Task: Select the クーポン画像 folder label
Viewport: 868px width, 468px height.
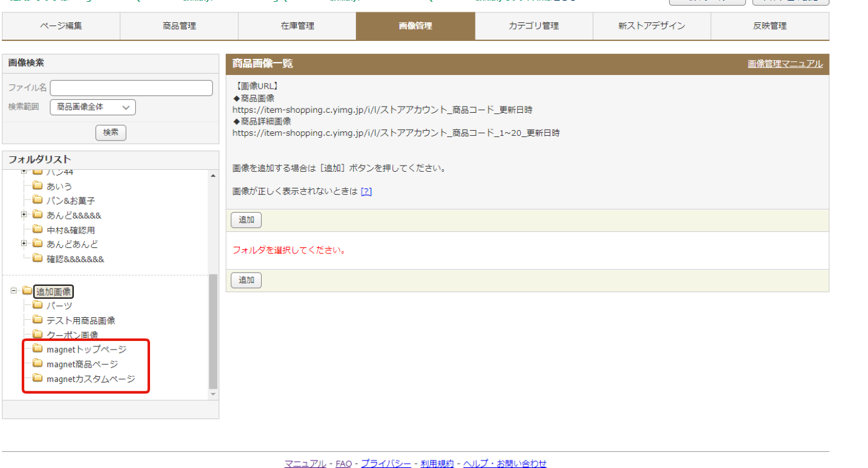Action: pos(72,335)
